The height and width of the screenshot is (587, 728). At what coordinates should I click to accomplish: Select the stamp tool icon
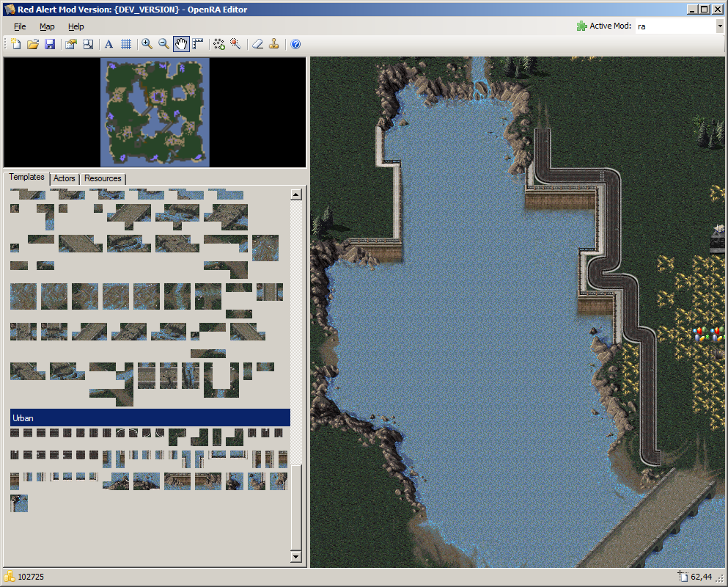pyautogui.click(x=274, y=44)
